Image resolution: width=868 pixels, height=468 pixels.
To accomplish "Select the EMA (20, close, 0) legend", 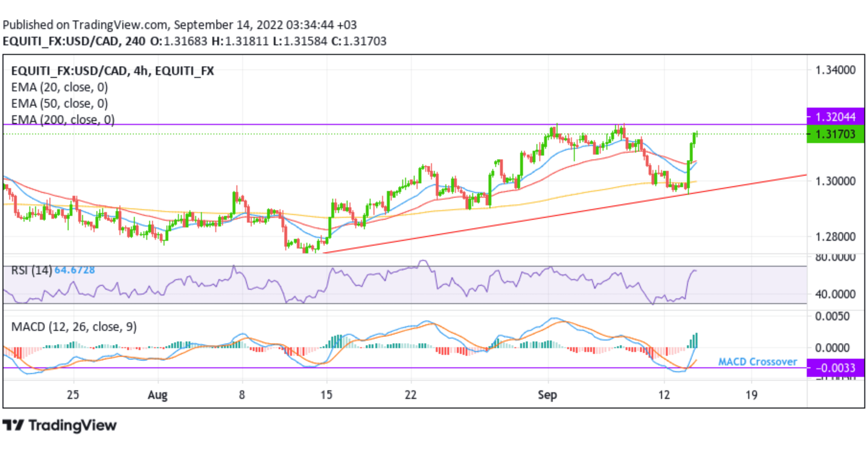I will coord(60,87).
